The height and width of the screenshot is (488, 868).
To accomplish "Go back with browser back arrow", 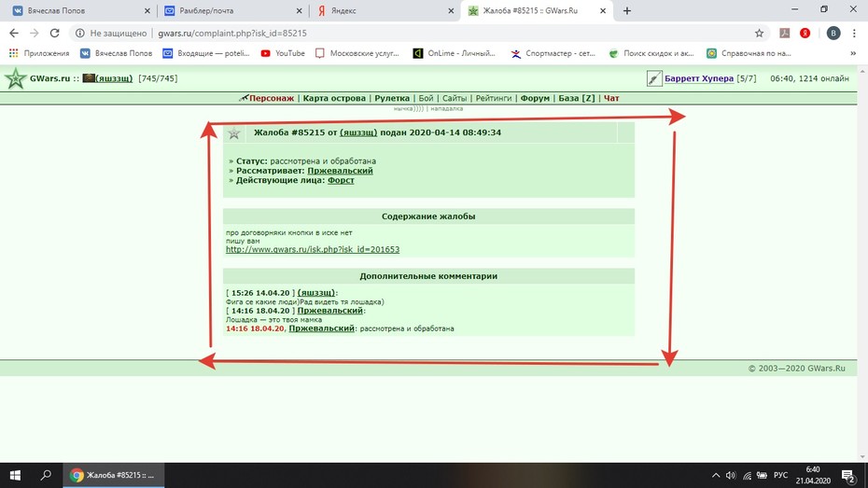I will tap(14, 34).
